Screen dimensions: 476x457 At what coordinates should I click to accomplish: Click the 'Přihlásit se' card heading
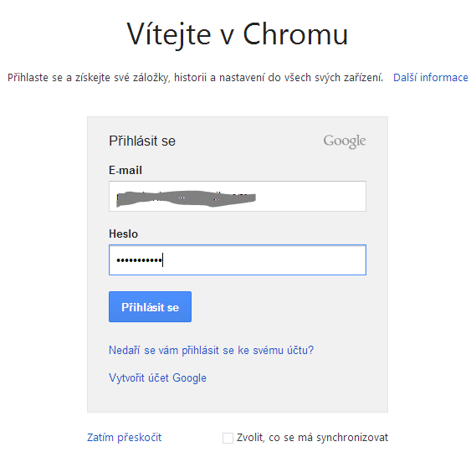(x=142, y=141)
